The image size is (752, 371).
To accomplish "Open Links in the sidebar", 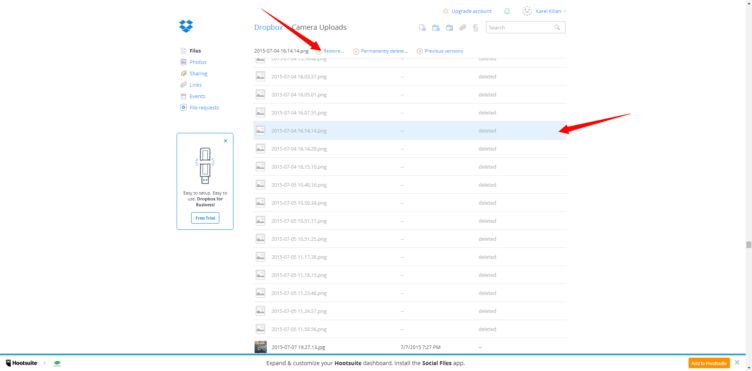I will tap(196, 85).
